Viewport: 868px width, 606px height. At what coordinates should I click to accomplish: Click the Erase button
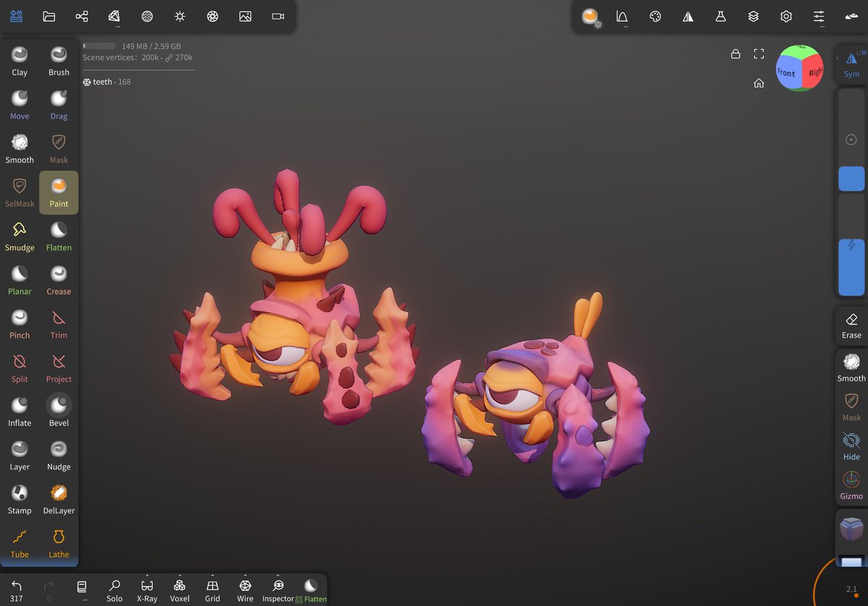point(851,325)
